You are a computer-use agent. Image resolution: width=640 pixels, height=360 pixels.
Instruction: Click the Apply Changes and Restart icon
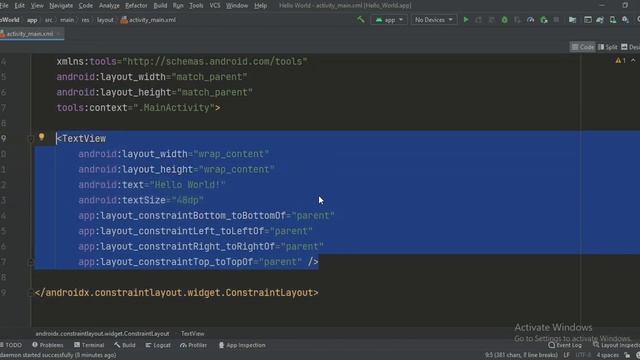478,20
